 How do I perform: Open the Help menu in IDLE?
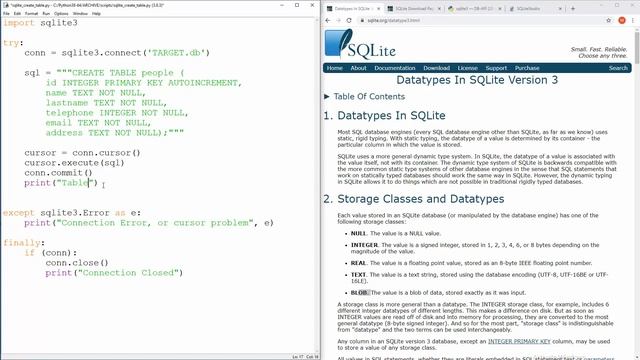[x=96, y=13]
